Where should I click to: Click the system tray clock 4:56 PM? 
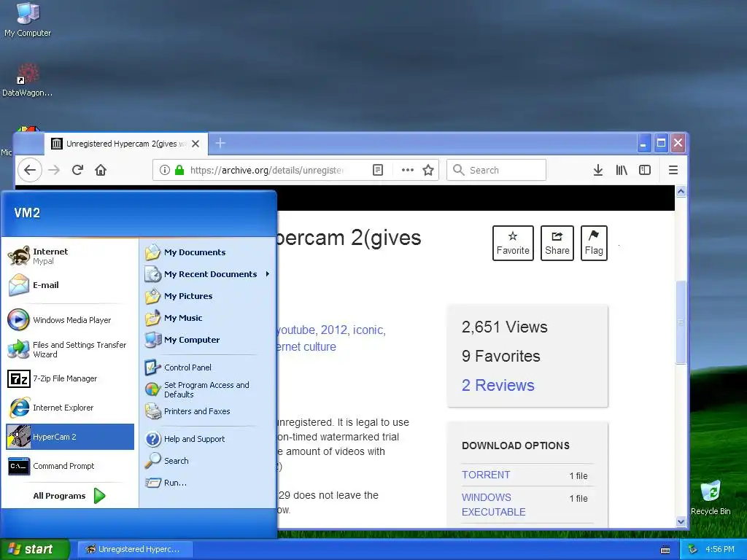(719, 549)
